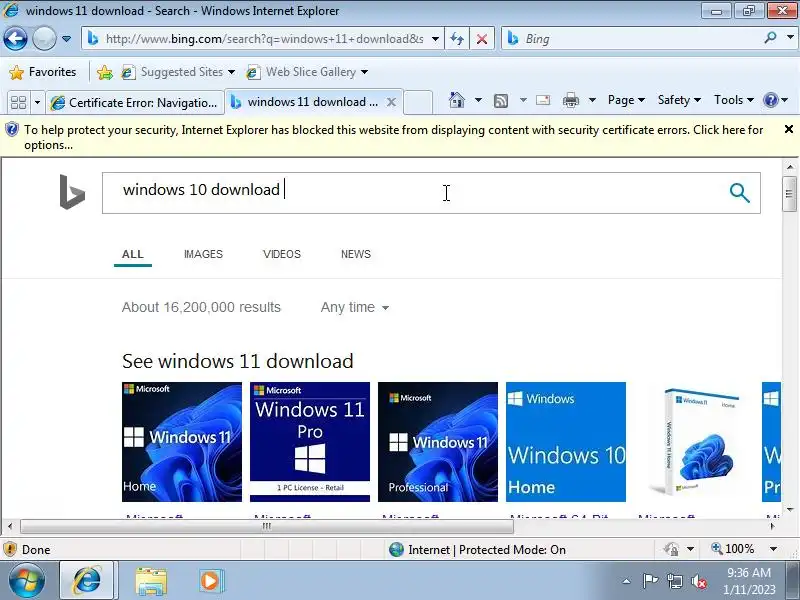Click the muted volume speaker tray icon
The width and height of the screenshot is (800, 600).
[698, 581]
